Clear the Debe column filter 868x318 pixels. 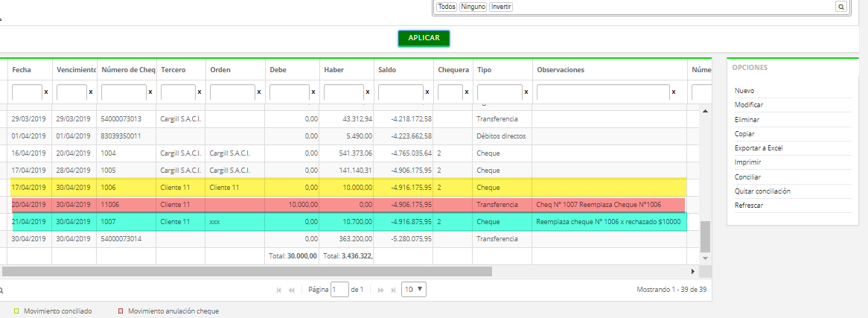(313, 92)
